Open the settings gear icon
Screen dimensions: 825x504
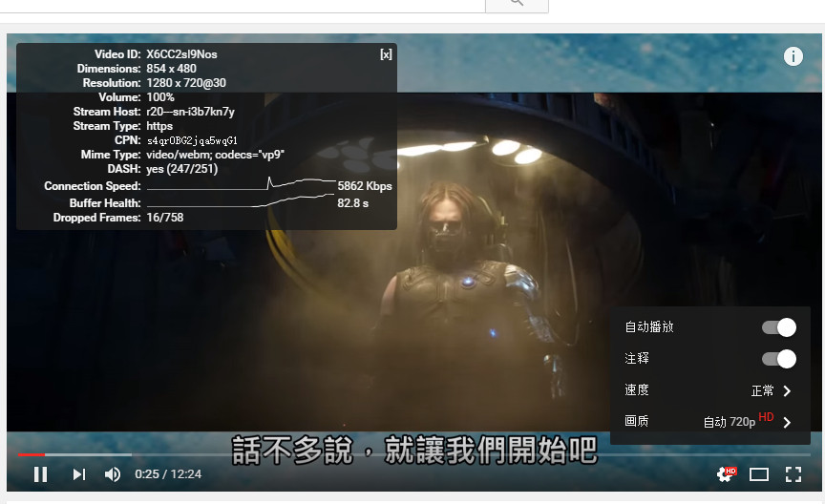tap(726, 474)
